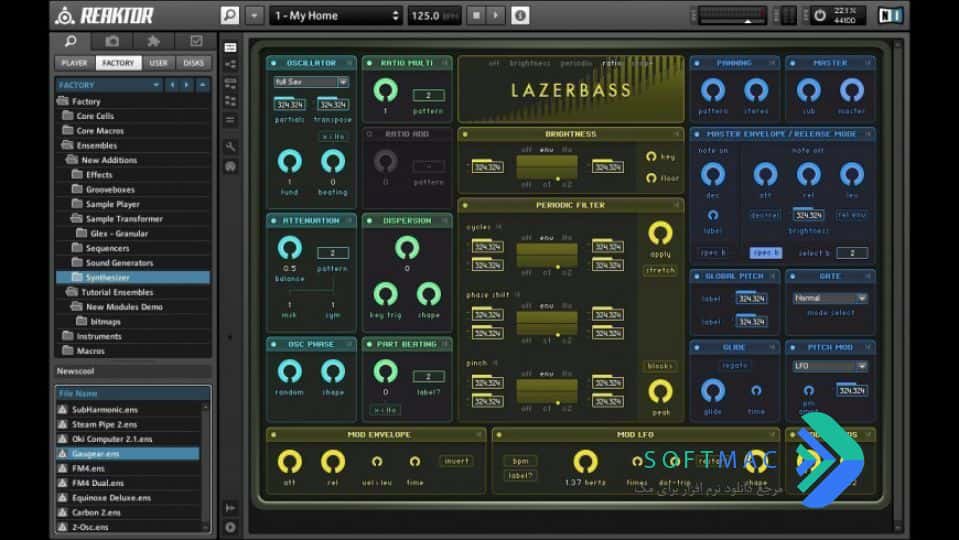Click the back arrow in FACTORY header
Viewport: 959px width, 540px height.
(x=172, y=85)
